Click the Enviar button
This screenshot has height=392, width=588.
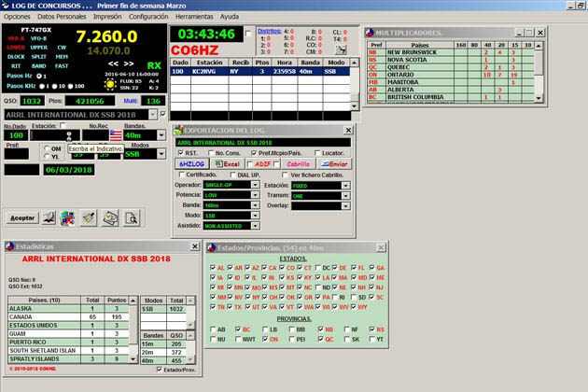coord(334,164)
